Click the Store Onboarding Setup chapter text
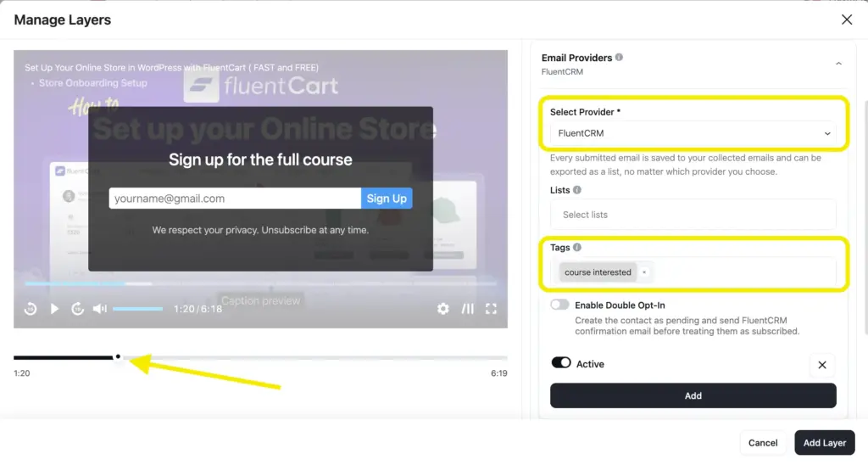 pyautogui.click(x=93, y=83)
